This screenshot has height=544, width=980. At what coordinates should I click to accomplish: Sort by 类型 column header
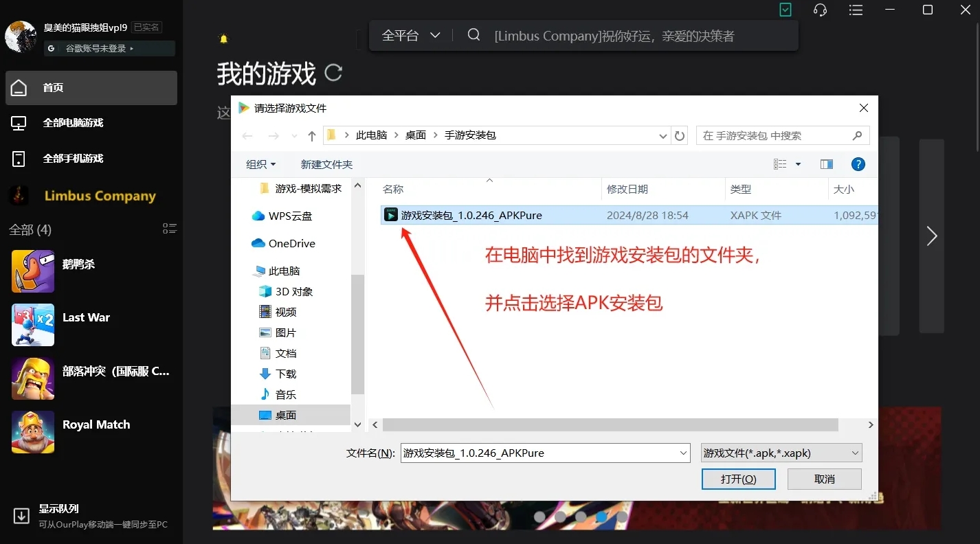click(777, 189)
